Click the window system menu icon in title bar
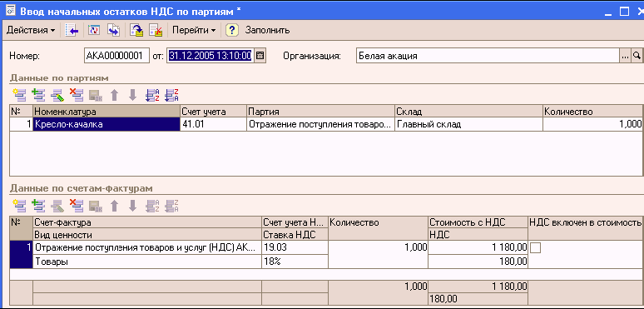 (11, 11)
